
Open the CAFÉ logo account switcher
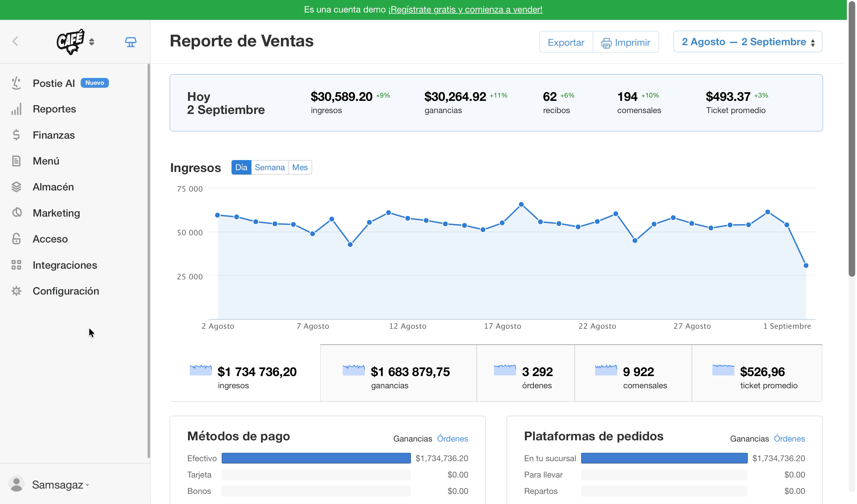76,41
